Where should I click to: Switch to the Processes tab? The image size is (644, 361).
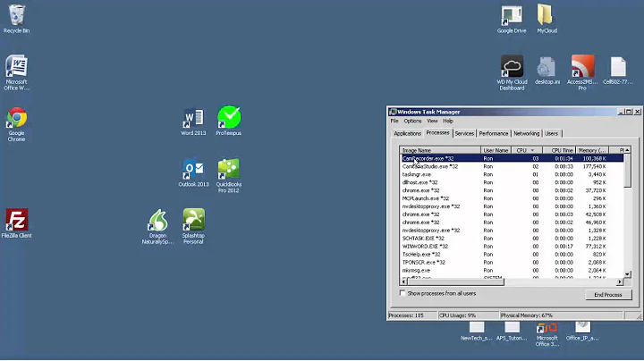(437, 132)
